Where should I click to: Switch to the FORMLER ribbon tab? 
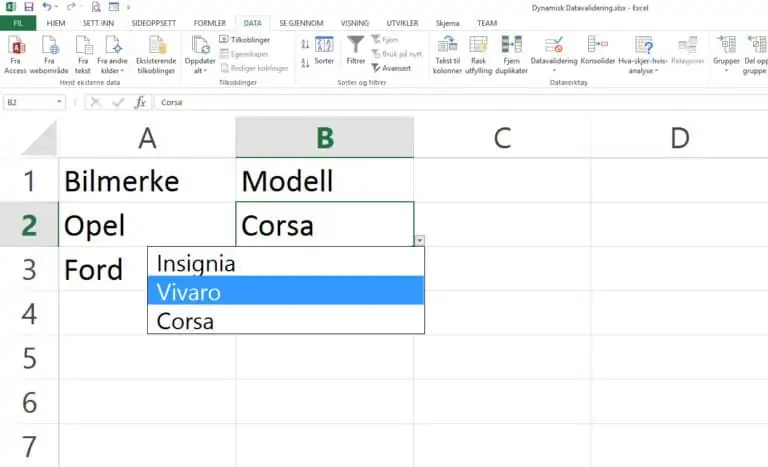click(210, 23)
